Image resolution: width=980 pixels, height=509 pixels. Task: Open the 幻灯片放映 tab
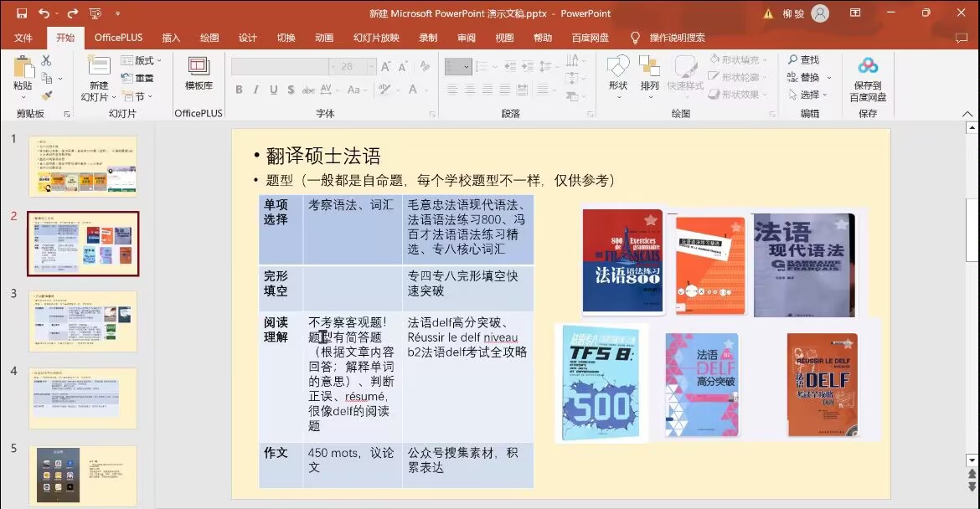(376, 38)
